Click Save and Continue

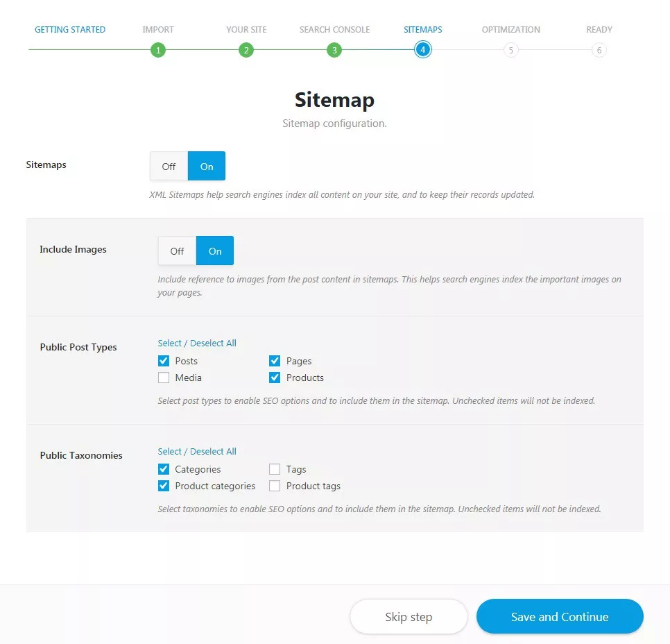[560, 617]
